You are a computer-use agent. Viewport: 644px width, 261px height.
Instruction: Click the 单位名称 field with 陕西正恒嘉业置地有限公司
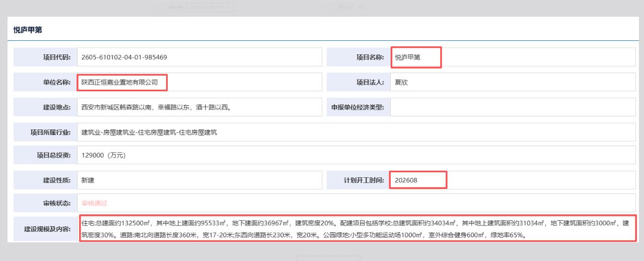(x=199, y=82)
